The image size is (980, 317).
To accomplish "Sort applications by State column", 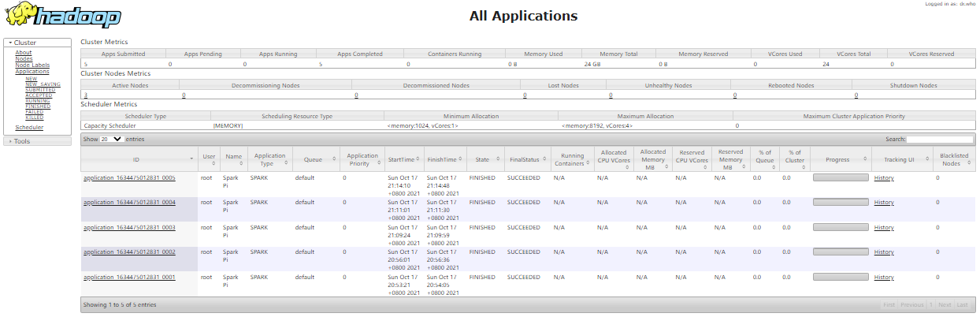I will tap(482, 159).
